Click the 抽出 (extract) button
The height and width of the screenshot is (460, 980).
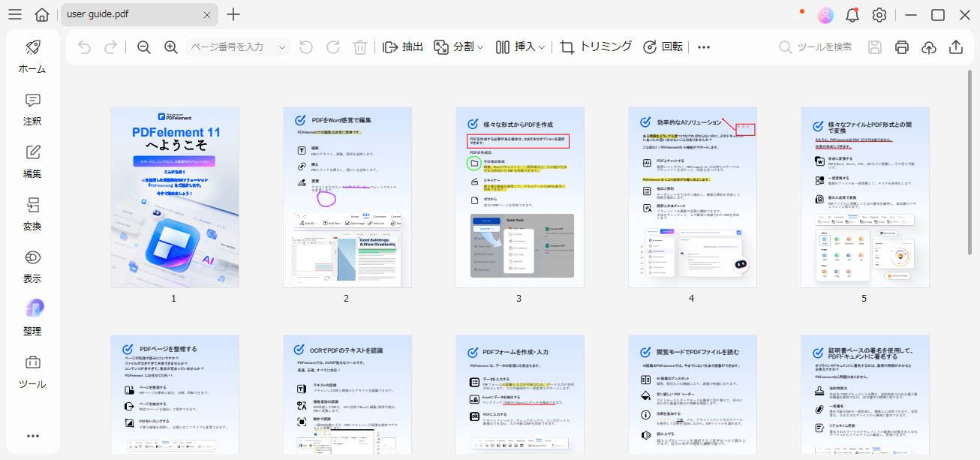tap(404, 47)
